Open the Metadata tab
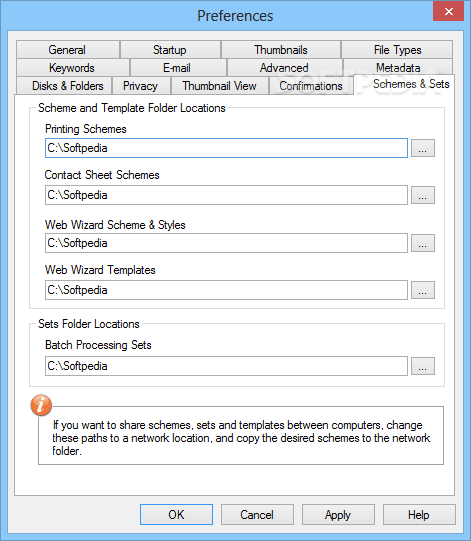This screenshot has width=471, height=541. pos(398,67)
